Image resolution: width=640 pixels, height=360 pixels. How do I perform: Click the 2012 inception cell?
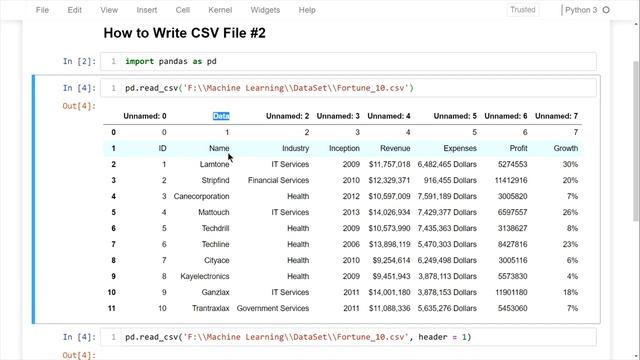tap(351, 196)
